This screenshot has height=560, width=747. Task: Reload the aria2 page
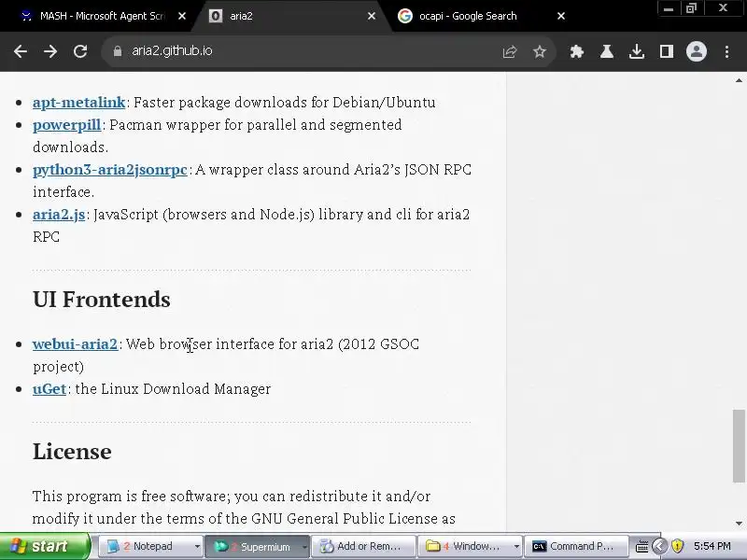coord(80,51)
